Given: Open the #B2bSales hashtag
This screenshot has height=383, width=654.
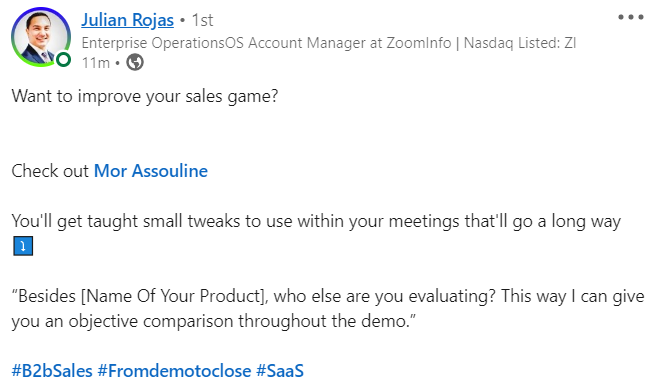Looking at the screenshot, I should click(x=52, y=370).
